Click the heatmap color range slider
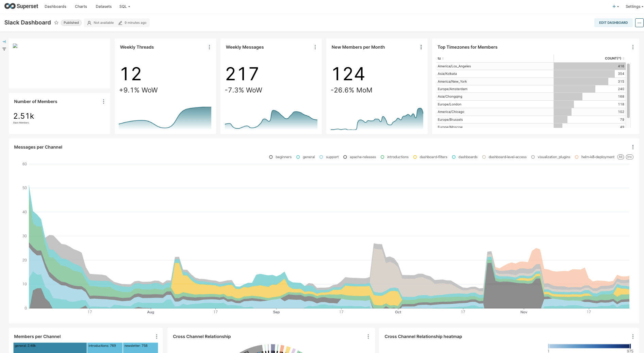The image size is (644, 353). 589,346
